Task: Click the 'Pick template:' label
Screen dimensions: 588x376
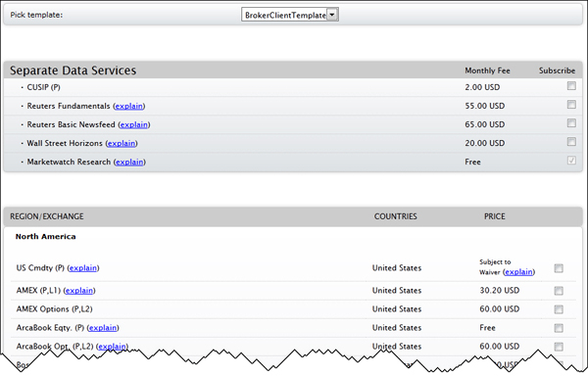Action: (36, 15)
